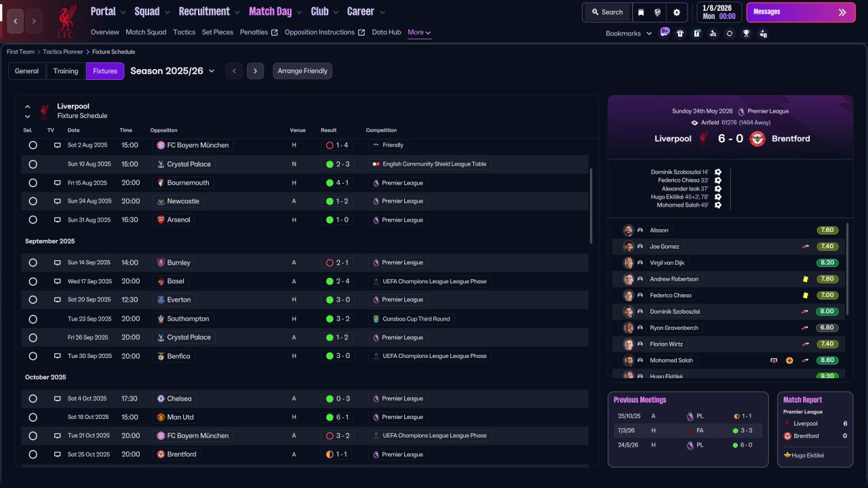Select the Southampton fixture radio button

pos(33,319)
